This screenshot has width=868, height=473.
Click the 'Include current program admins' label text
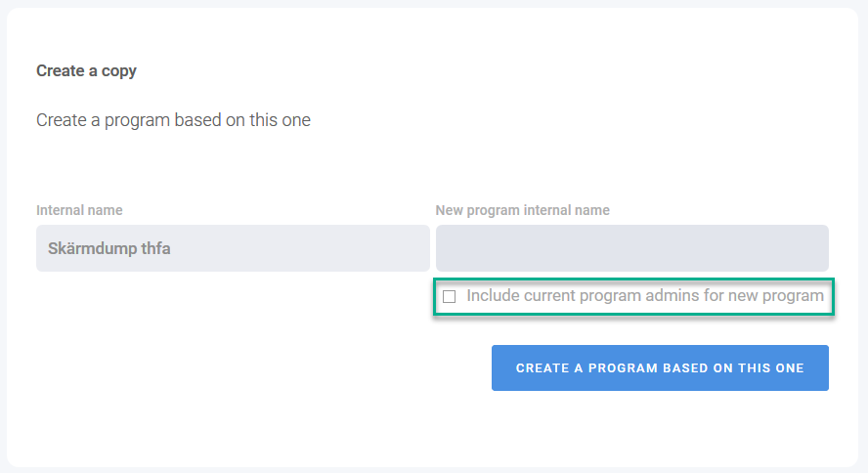pos(645,295)
